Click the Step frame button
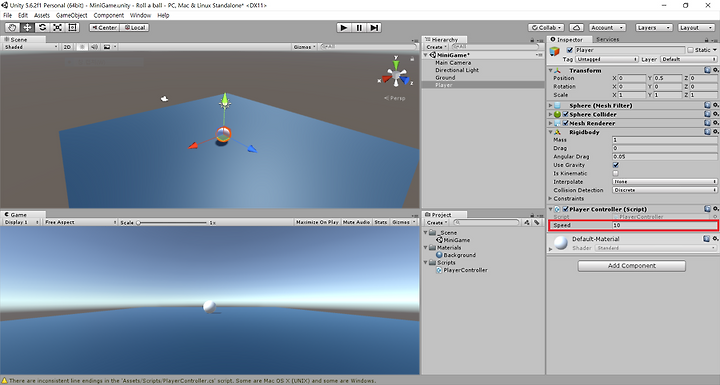The image size is (720, 385). [374, 28]
